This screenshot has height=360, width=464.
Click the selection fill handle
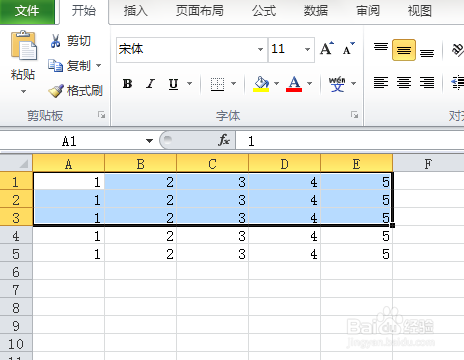coord(393,225)
